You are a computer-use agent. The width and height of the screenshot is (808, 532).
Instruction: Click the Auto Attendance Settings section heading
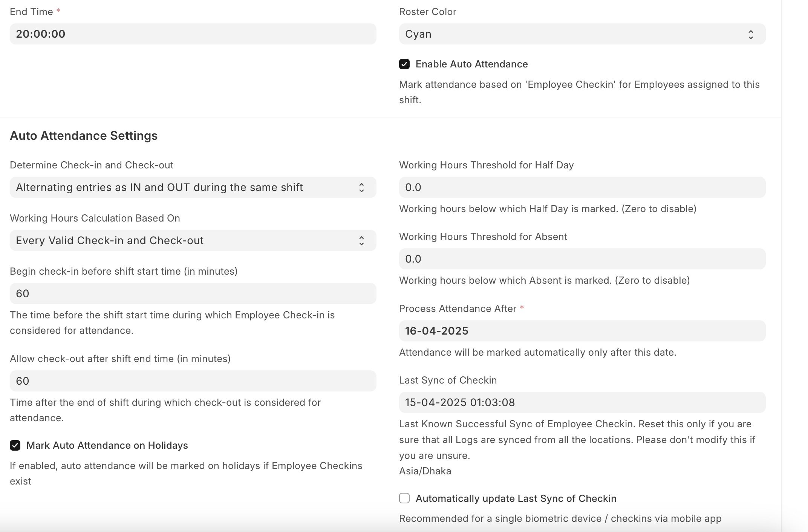coord(84,136)
